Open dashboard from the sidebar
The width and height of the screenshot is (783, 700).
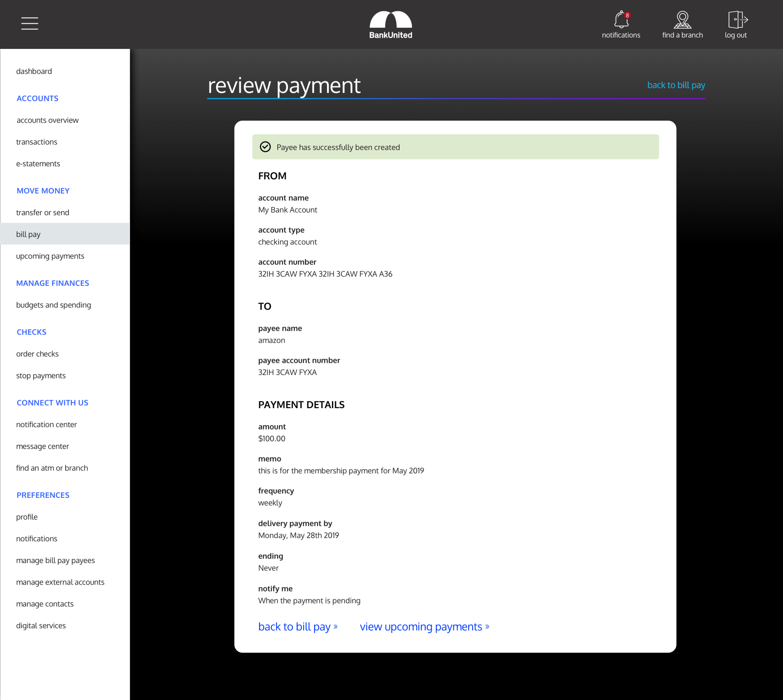(34, 71)
